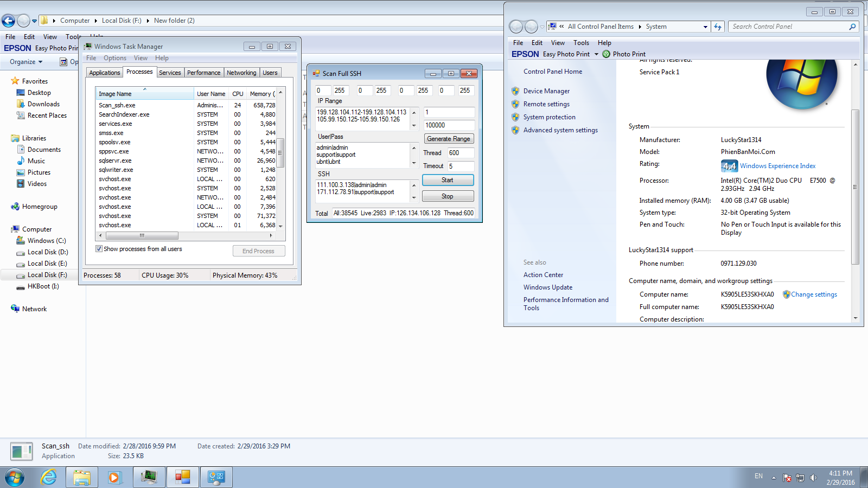Click the speaker volume tray icon
The width and height of the screenshot is (868, 488).
click(813, 477)
